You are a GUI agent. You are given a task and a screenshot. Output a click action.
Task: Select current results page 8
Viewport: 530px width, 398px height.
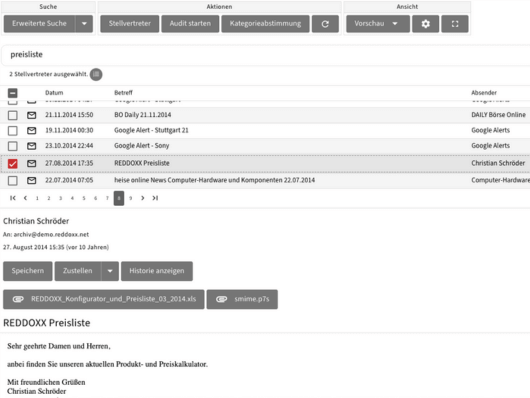[x=119, y=198]
